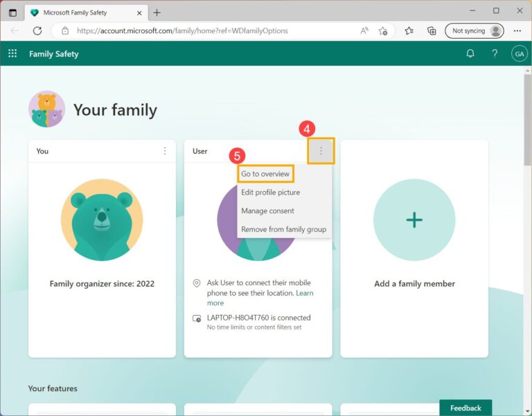Click the User card name label
The height and width of the screenshot is (416, 532).
click(199, 151)
